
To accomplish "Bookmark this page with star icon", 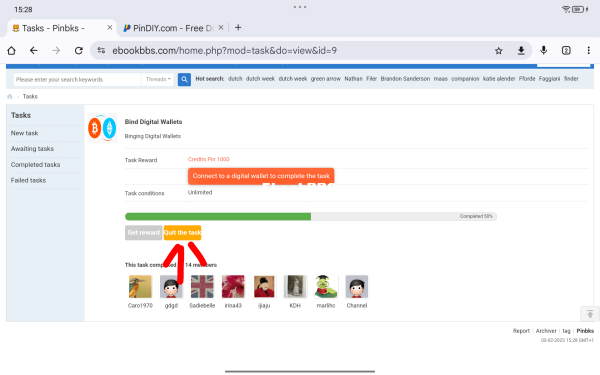I will 498,51.
